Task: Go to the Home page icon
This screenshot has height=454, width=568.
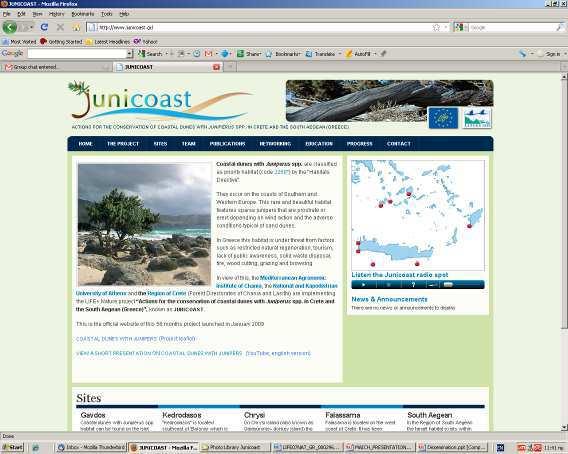Action: 76,28
